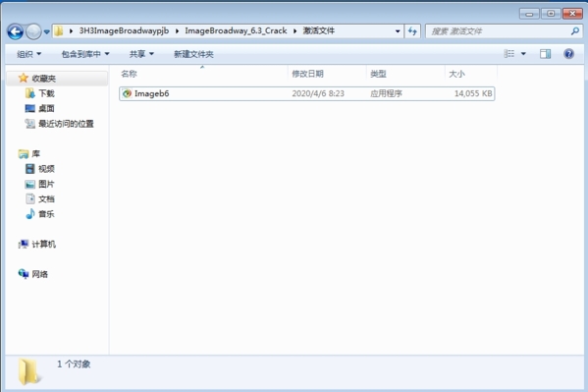588x392 pixels.
Task: Click the 最近访问的位置 icon
Action: pyautogui.click(x=30, y=124)
